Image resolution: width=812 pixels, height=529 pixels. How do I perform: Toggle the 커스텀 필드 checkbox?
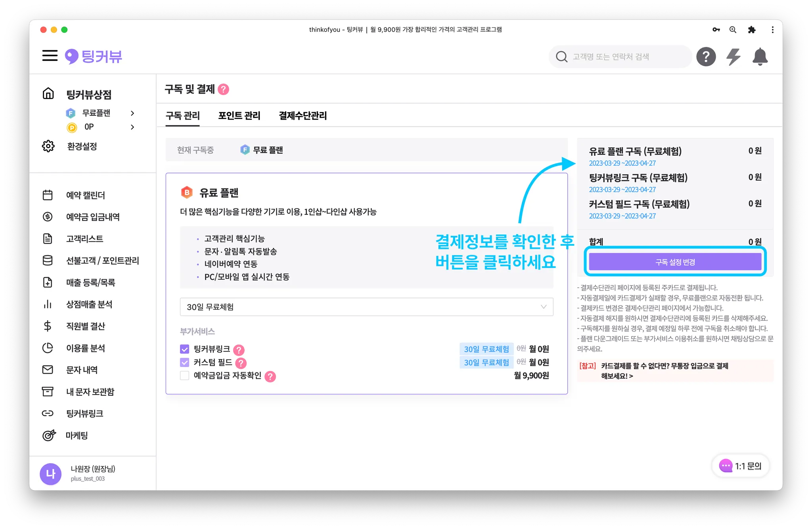[x=184, y=362]
